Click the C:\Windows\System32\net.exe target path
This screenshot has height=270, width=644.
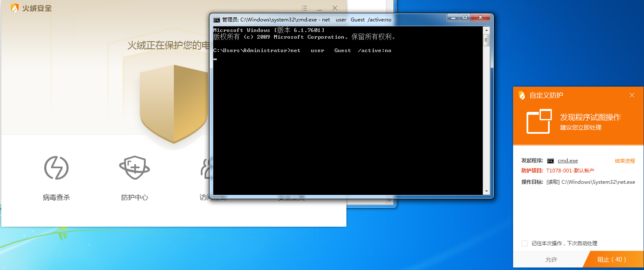(598, 182)
